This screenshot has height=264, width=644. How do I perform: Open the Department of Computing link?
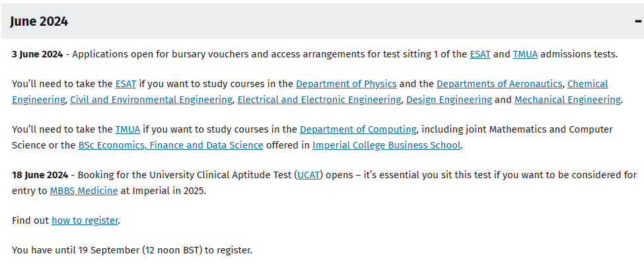358,129
